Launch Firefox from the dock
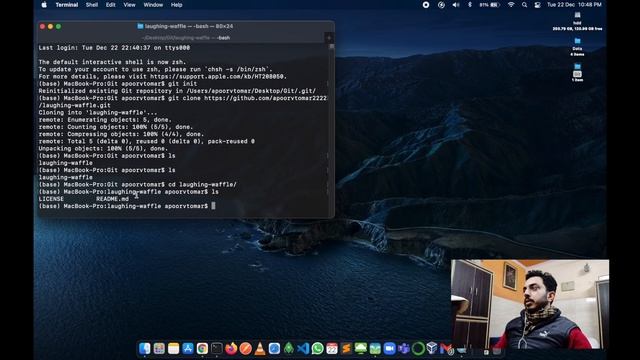 click(x=231, y=349)
